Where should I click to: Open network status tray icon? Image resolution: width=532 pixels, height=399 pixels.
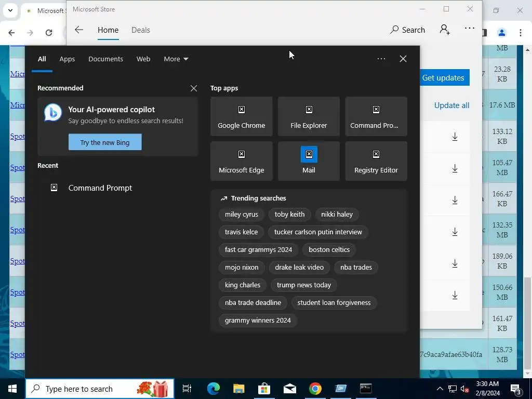(453, 389)
